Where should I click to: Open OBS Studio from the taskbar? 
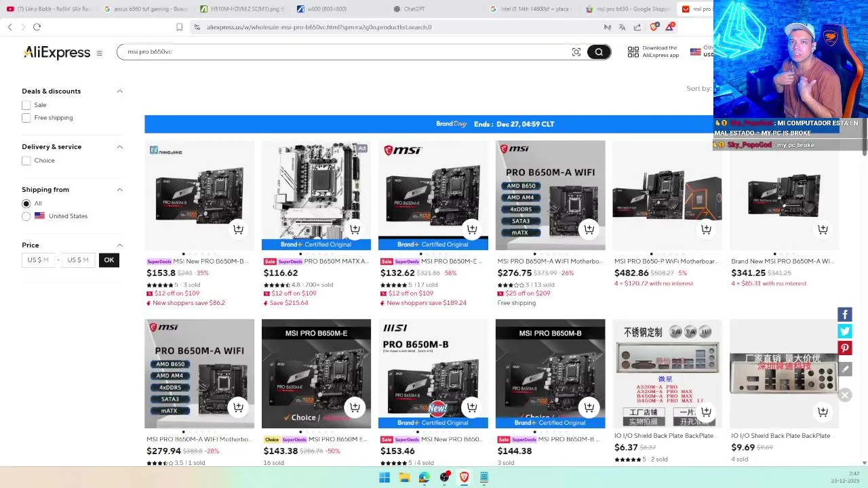point(444,477)
